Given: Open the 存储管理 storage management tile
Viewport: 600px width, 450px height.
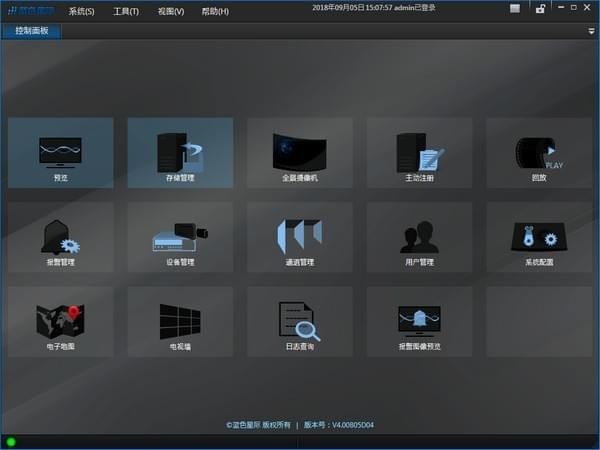Looking at the screenshot, I should [x=180, y=153].
